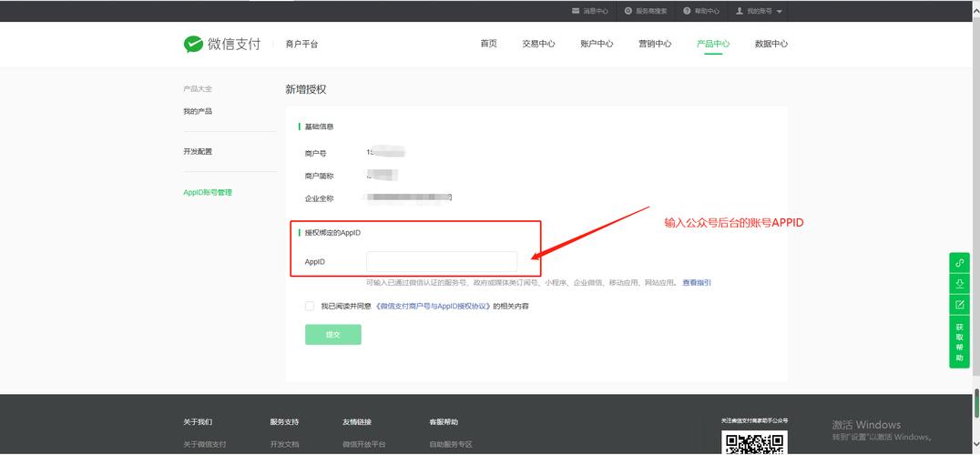This screenshot has height=455, width=980.
Task: Click the WeChat Pay logo
Action: coord(221,44)
